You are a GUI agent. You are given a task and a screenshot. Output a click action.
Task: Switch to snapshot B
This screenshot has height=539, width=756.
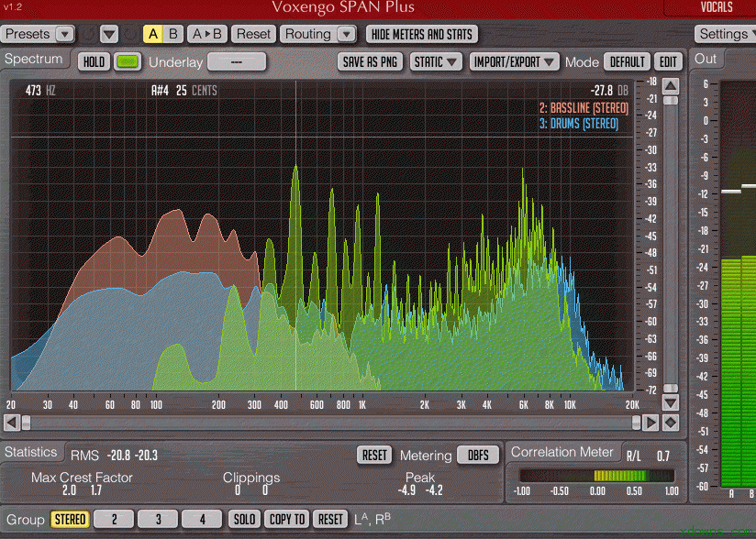click(x=172, y=33)
